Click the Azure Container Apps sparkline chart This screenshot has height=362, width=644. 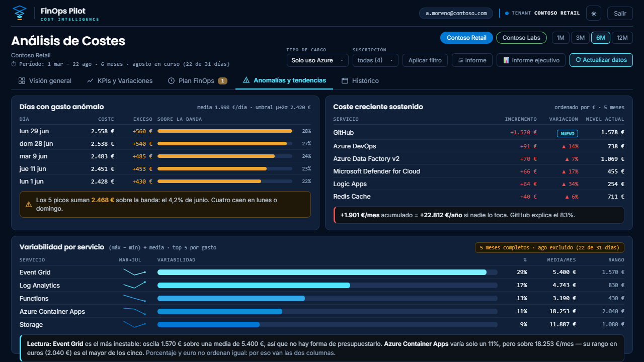click(x=134, y=312)
